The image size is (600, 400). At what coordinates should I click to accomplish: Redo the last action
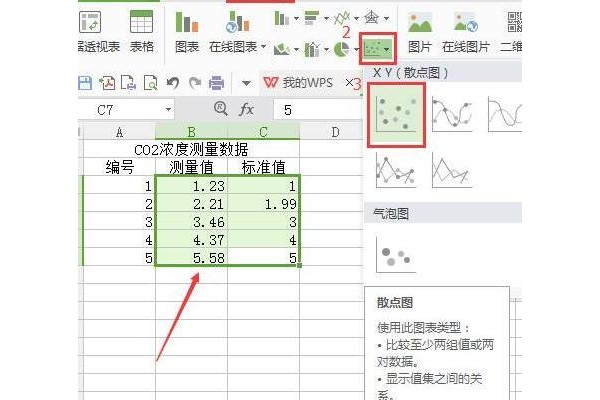coord(195,83)
